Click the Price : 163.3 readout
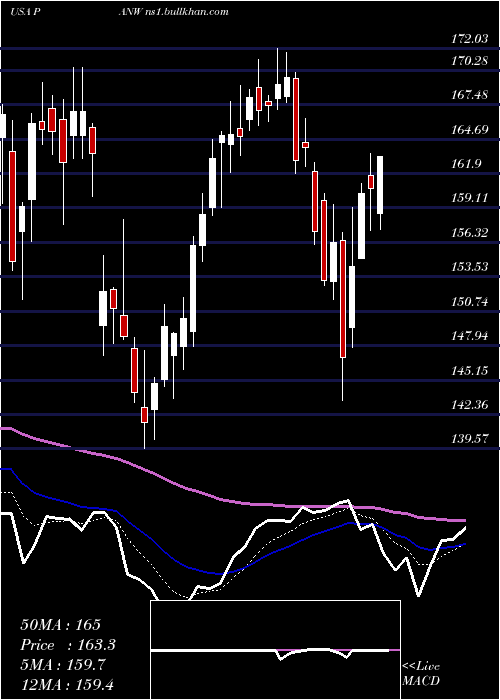This screenshot has height=700, width=500. [x=68, y=645]
